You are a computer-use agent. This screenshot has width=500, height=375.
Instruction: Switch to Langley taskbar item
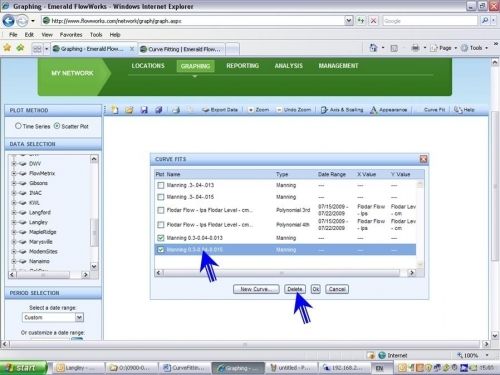79,368
